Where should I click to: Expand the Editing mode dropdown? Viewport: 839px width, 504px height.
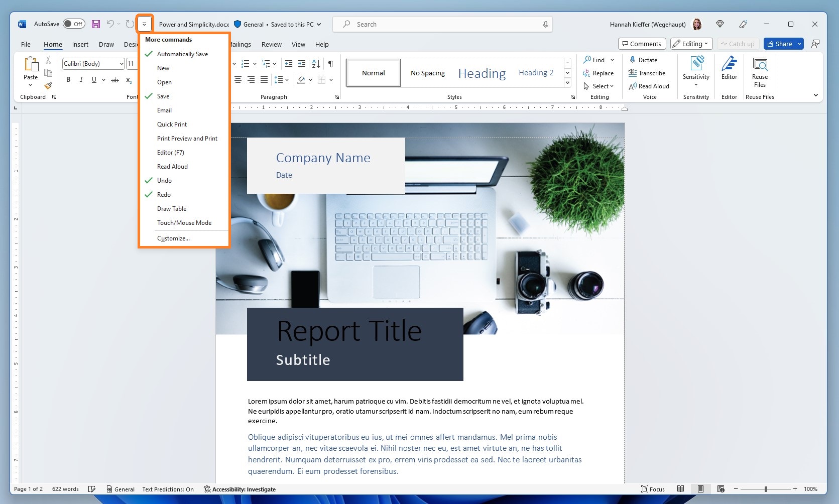tap(691, 44)
